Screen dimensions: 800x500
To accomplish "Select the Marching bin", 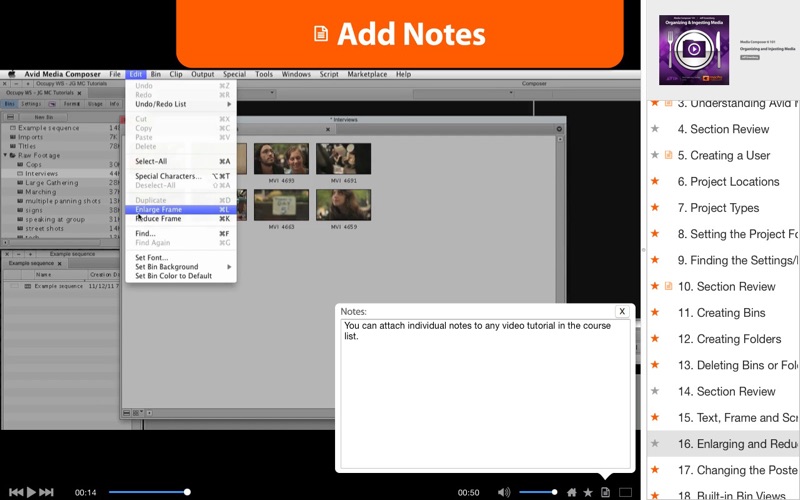I will (x=40, y=192).
